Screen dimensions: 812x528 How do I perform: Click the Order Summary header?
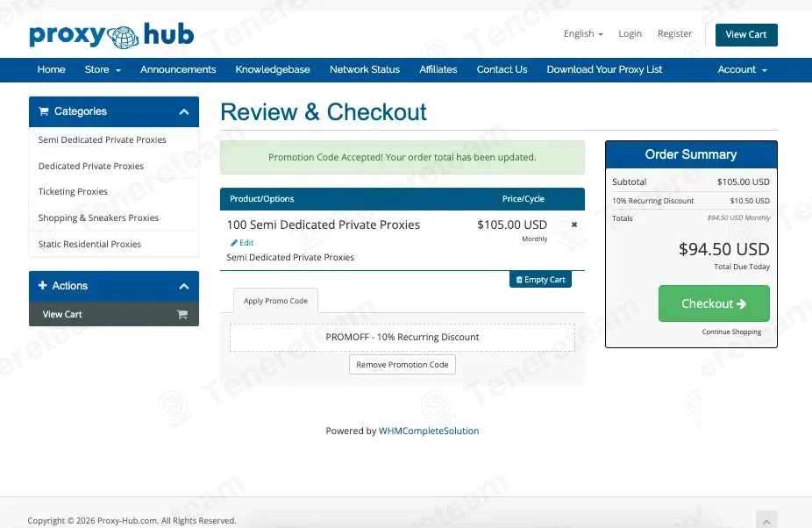691,154
